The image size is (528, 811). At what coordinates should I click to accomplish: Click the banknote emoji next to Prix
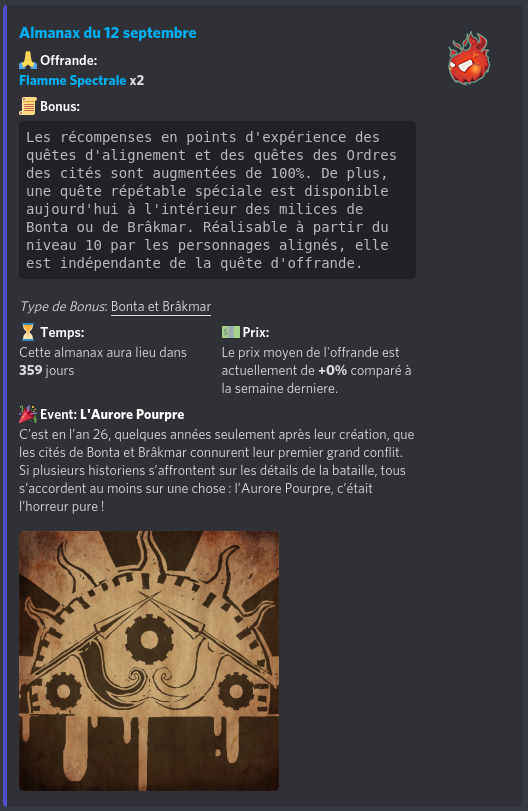coord(231,332)
